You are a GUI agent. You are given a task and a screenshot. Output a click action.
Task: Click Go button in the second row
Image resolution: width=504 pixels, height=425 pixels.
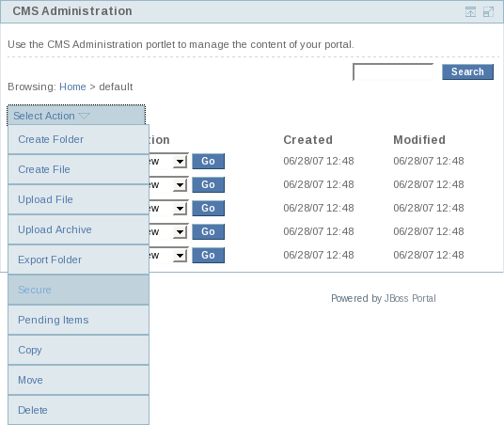pyautogui.click(x=209, y=184)
